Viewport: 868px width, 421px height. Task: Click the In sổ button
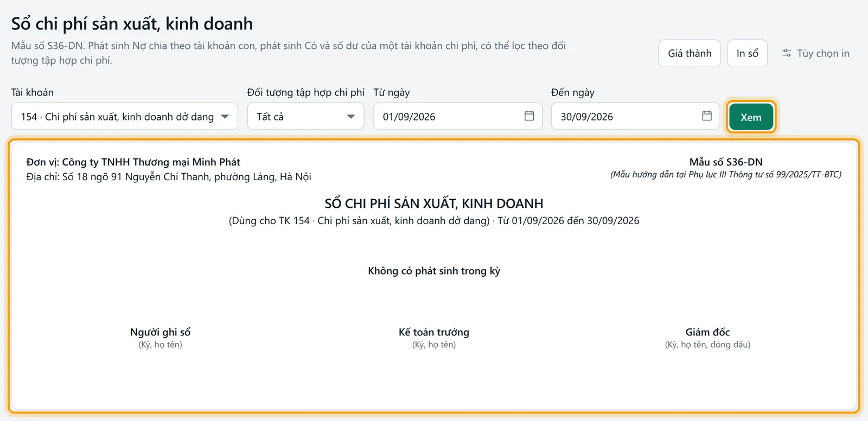point(747,53)
